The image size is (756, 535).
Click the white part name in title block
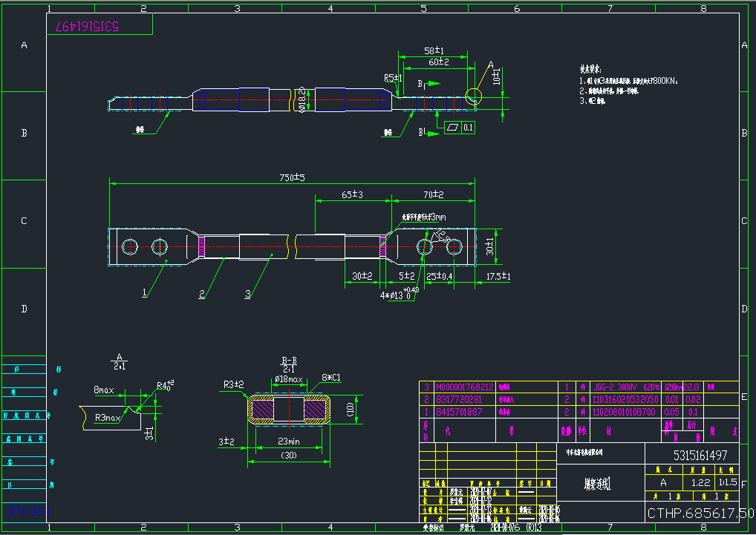click(597, 484)
